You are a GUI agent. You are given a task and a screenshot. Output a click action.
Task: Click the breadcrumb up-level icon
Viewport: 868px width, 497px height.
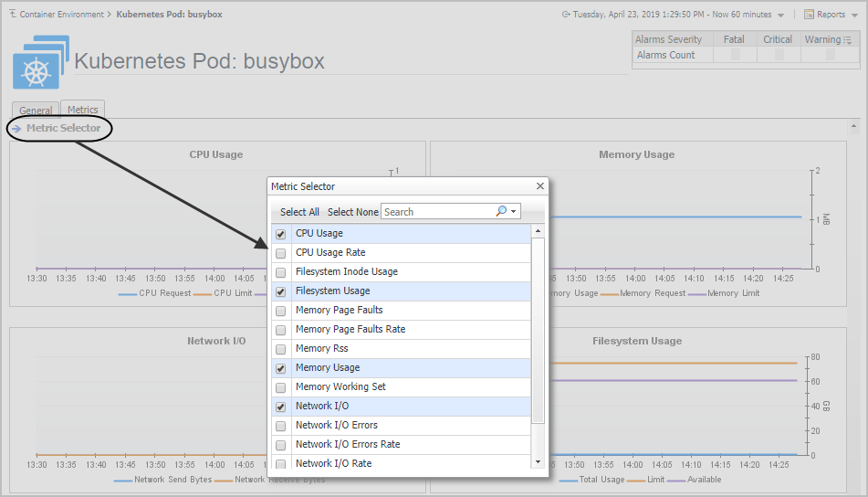pyautogui.click(x=13, y=14)
